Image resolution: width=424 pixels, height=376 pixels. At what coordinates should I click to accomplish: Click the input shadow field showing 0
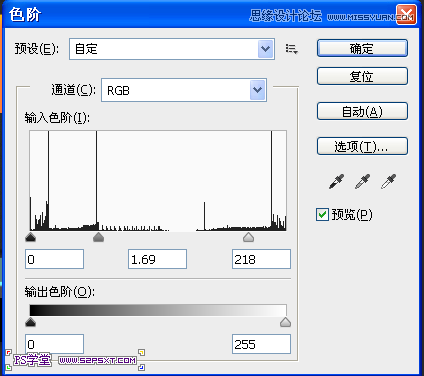[54, 259]
